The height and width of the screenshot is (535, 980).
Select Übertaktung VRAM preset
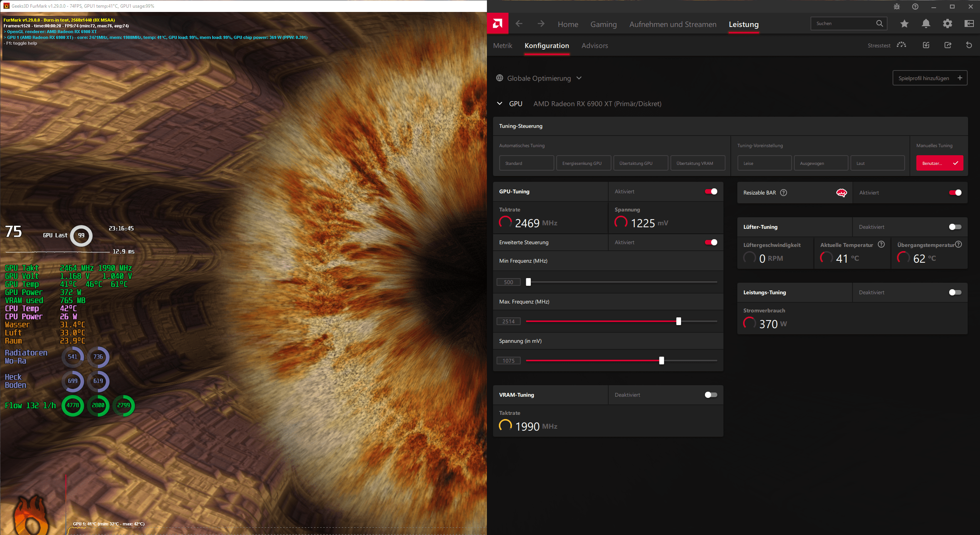pyautogui.click(x=698, y=163)
